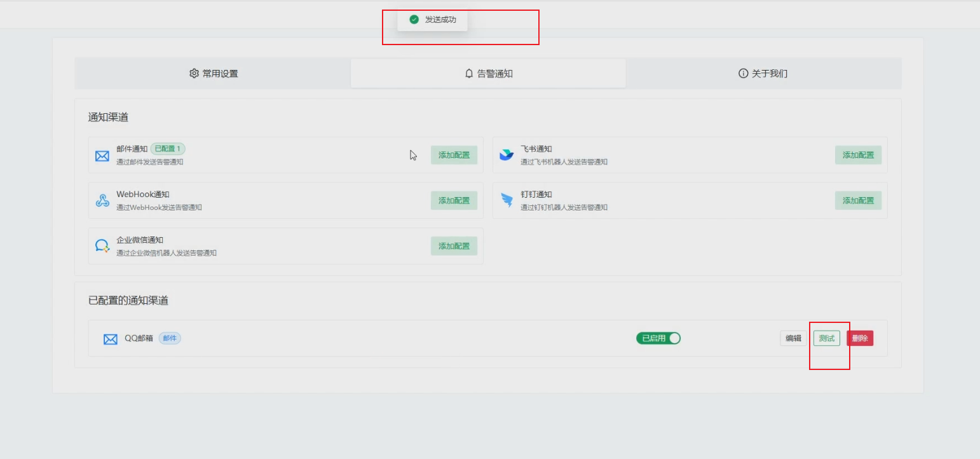The height and width of the screenshot is (459, 980).
Task: Click the QQ邮箱 envelope icon in configured channels
Action: tap(109, 338)
